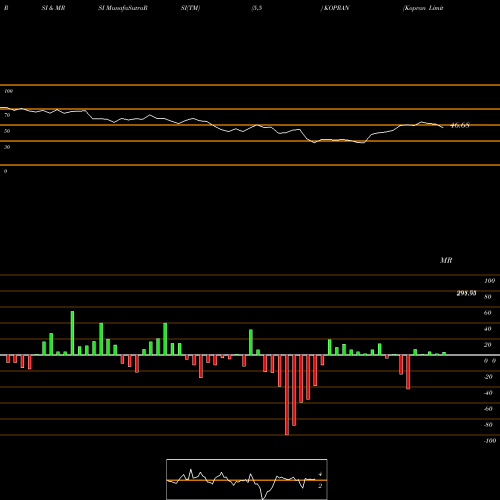Click the tallest green MR bar

pyautogui.click(x=72, y=333)
